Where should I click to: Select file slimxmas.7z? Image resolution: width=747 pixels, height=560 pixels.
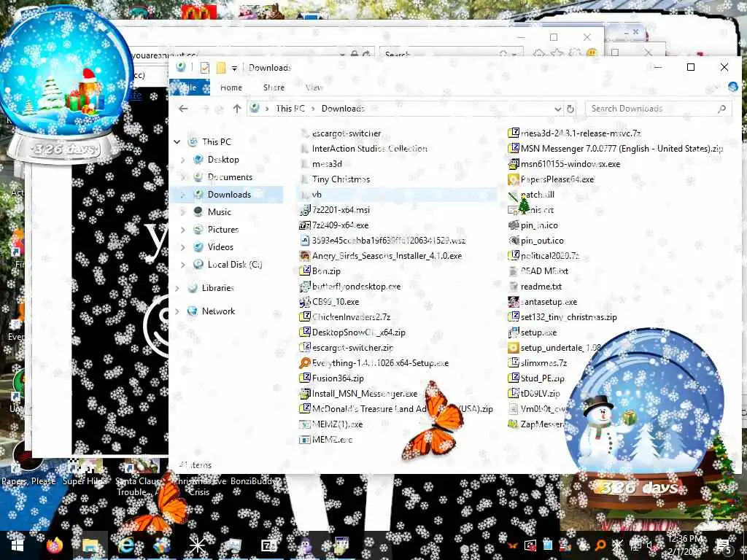click(x=543, y=363)
